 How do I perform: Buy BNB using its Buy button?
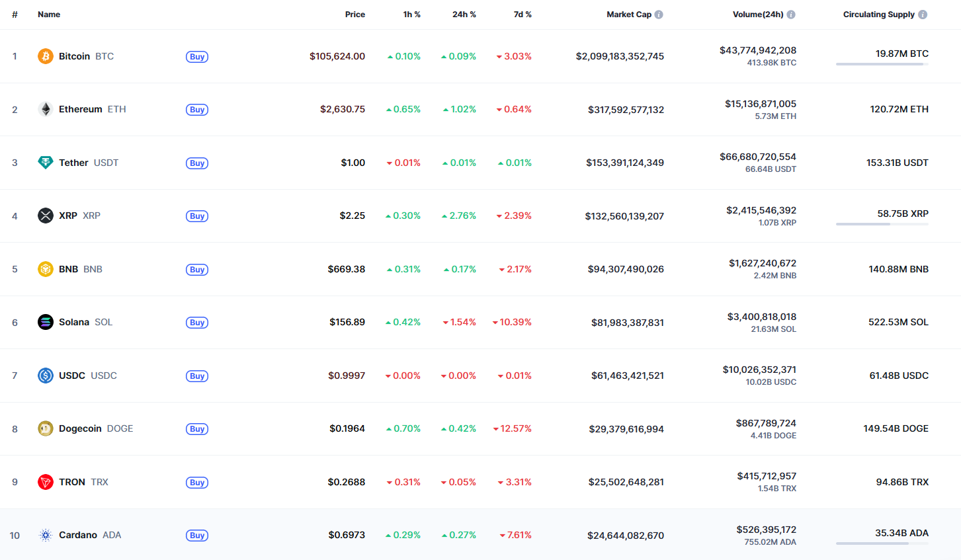tap(197, 270)
